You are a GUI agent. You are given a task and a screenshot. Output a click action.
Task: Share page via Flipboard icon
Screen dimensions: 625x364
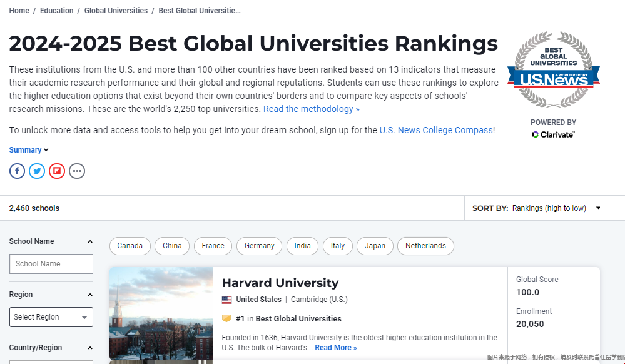[x=57, y=171]
